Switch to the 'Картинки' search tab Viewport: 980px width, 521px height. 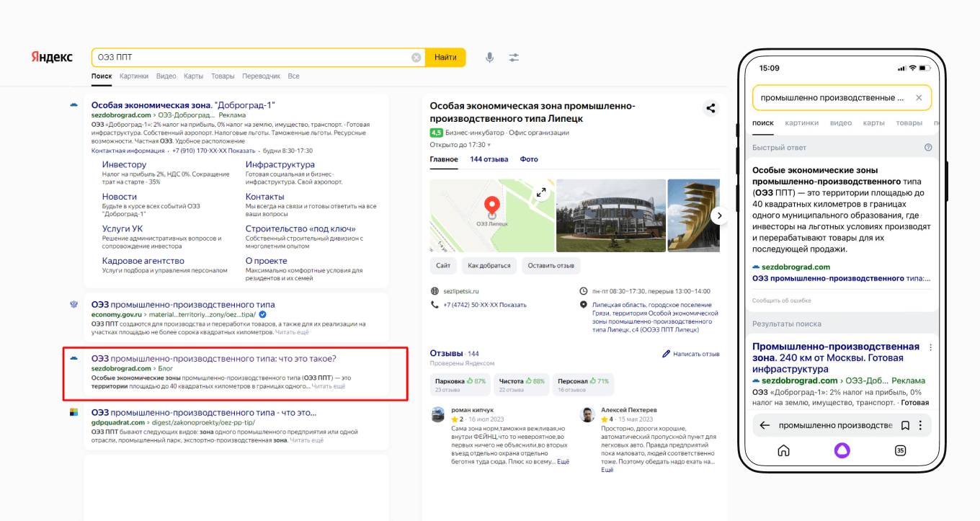click(x=134, y=76)
